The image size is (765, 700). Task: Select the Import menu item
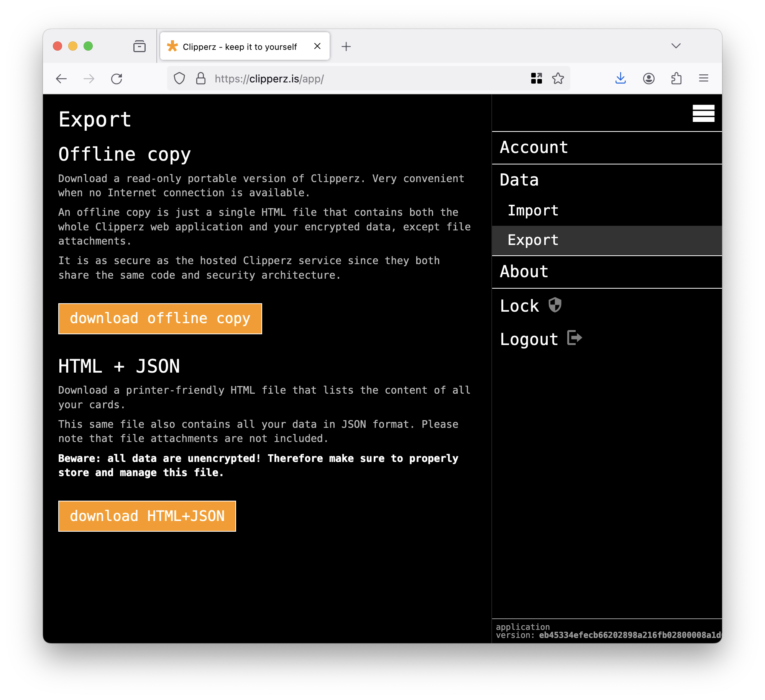[533, 210]
